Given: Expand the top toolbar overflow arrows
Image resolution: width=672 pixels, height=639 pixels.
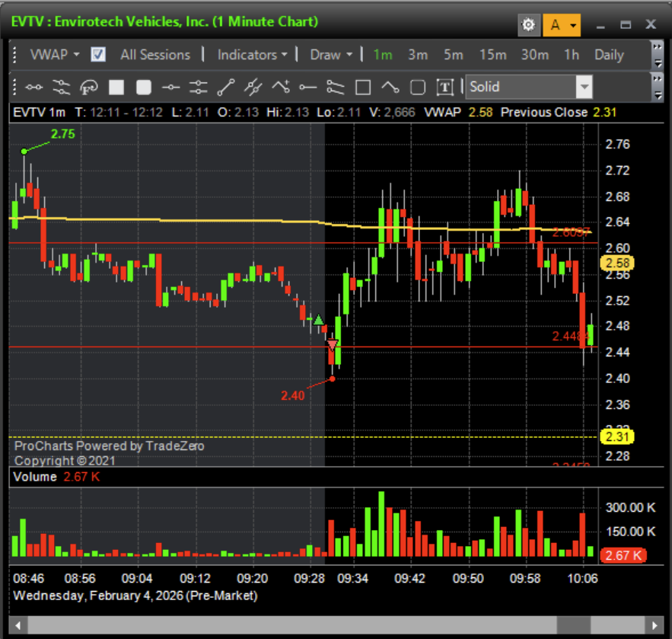Looking at the screenshot, I should (x=657, y=55).
